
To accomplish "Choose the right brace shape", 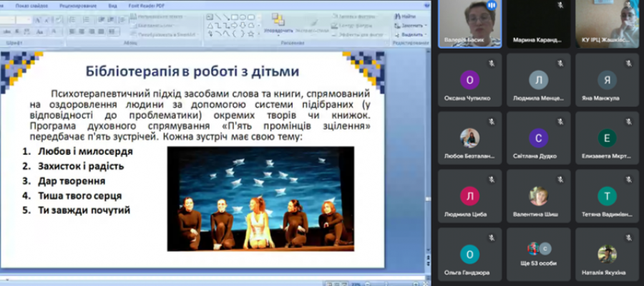I will tap(243, 34).
